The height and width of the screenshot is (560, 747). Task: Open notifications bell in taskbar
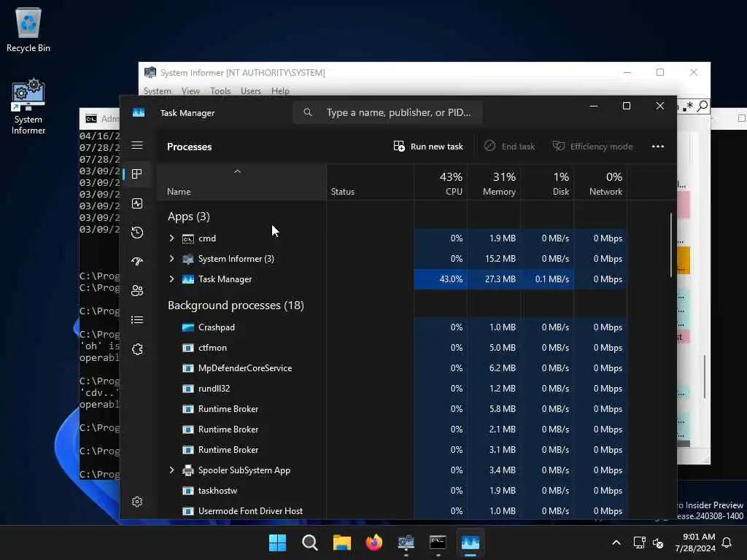tap(727, 542)
